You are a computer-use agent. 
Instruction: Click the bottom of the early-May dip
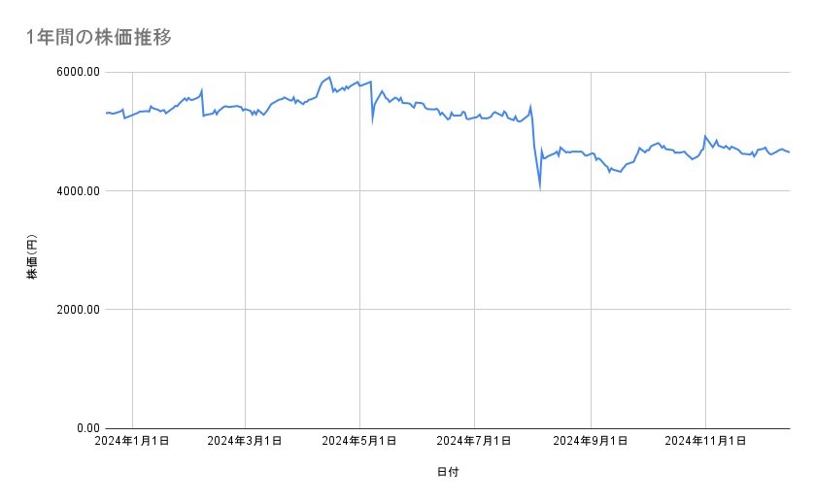click(373, 121)
